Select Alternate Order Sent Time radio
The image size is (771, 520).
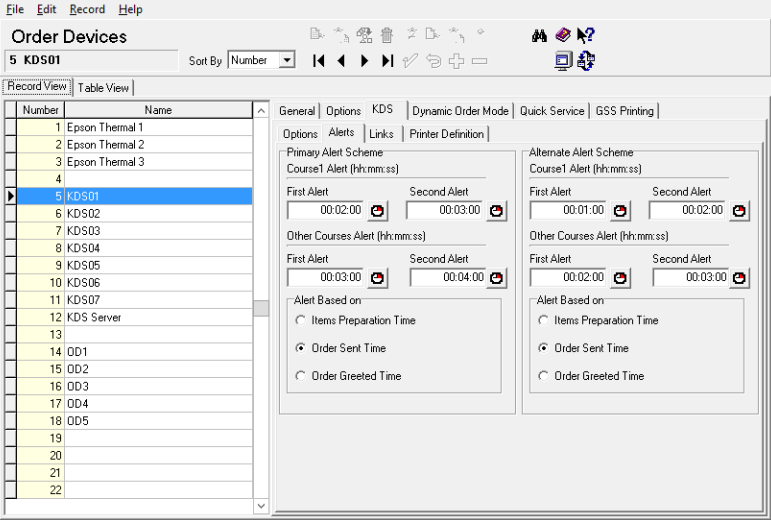(x=543, y=348)
